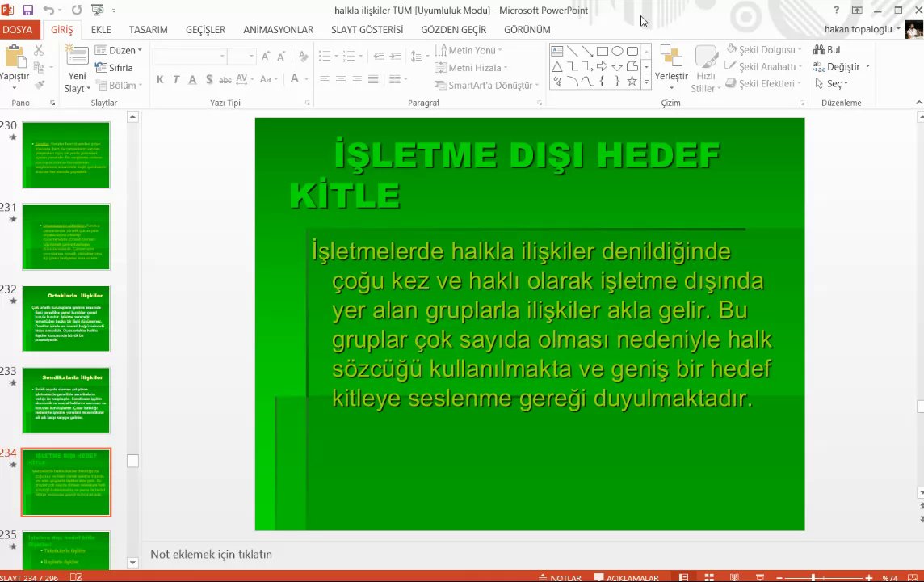Click Şekil Anahattı button

(x=763, y=66)
